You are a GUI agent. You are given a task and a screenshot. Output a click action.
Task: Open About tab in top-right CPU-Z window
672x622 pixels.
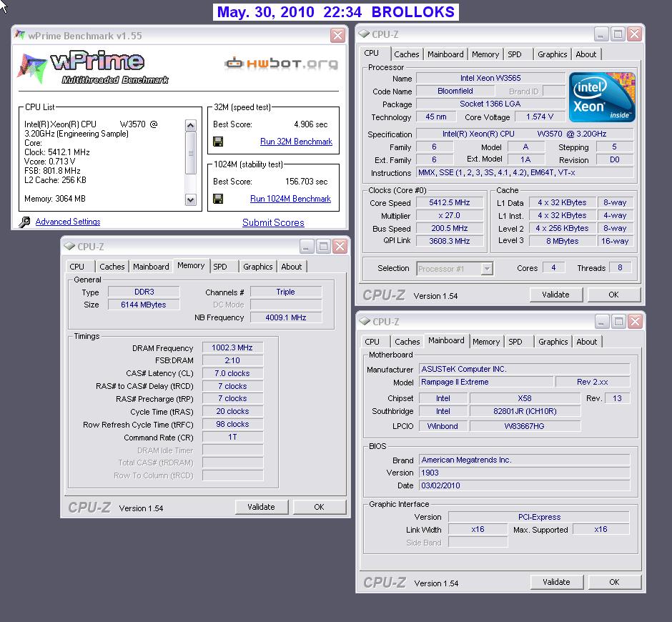[586, 54]
